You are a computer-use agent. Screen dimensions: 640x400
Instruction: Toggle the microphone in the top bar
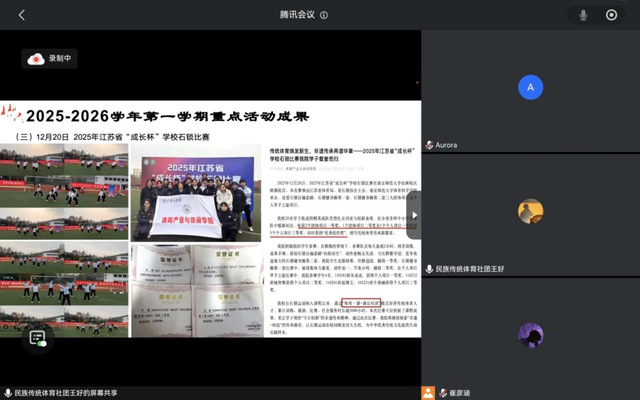(x=583, y=15)
